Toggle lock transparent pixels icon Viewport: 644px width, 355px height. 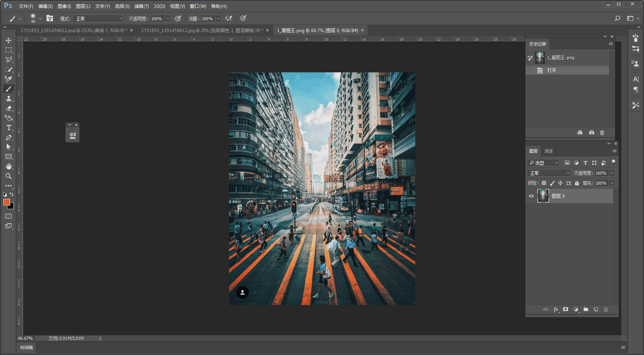544,183
